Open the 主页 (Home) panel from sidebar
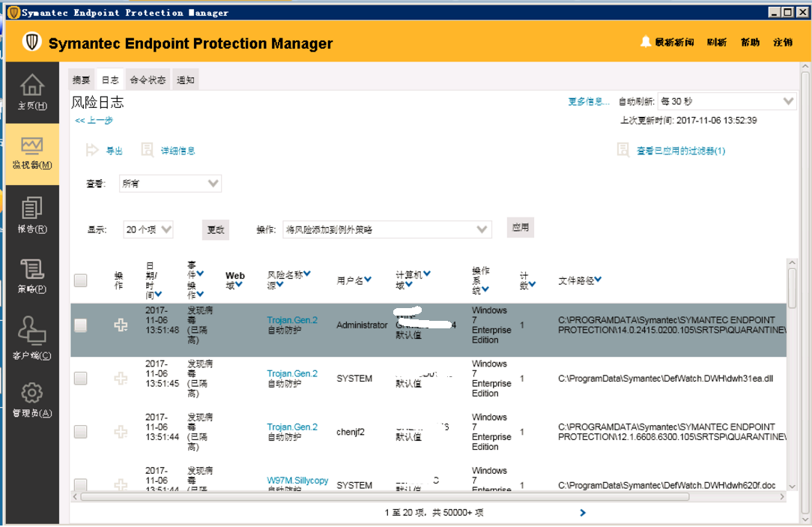 coord(31,90)
